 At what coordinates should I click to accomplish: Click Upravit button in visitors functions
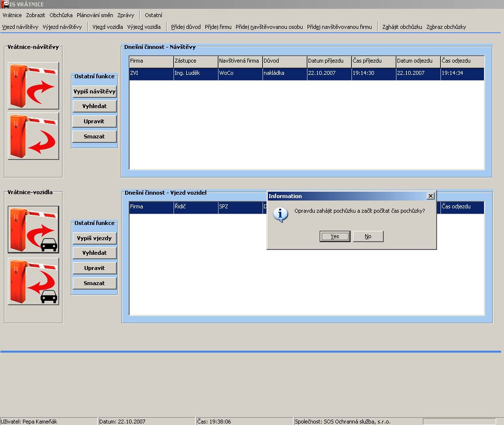pyautogui.click(x=94, y=121)
